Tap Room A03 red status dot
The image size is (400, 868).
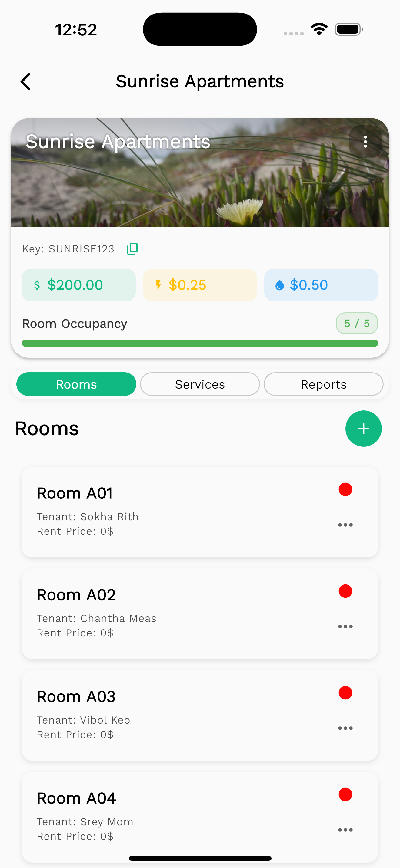345,693
